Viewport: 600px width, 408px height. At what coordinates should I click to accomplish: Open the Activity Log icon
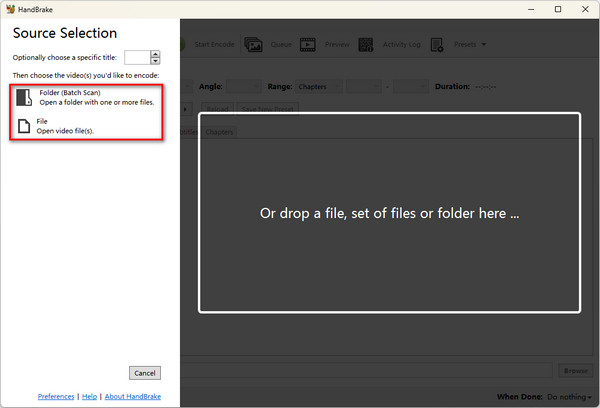(366, 44)
